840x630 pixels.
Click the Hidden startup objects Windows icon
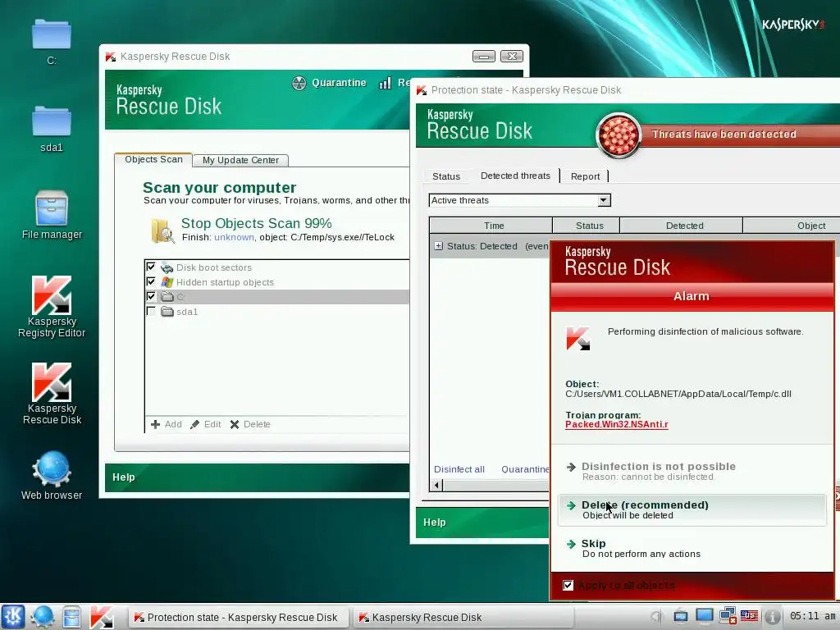(x=167, y=282)
